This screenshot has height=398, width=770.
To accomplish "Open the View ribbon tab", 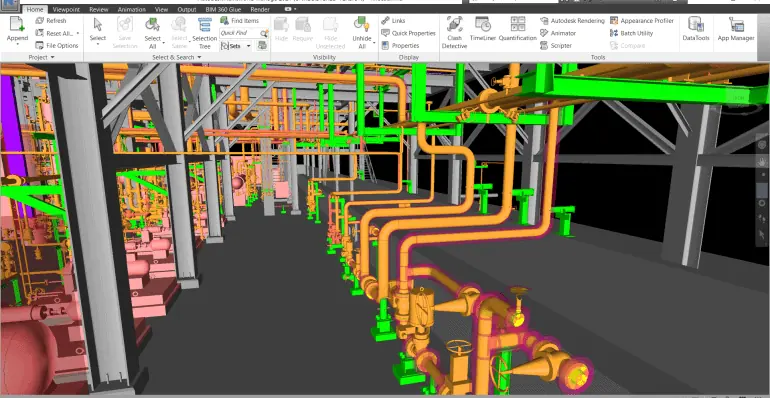I will (x=161, y=9).
